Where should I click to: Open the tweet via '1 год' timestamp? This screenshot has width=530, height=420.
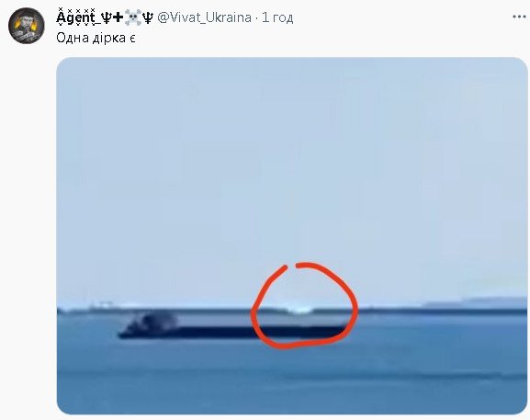(277, 17)
